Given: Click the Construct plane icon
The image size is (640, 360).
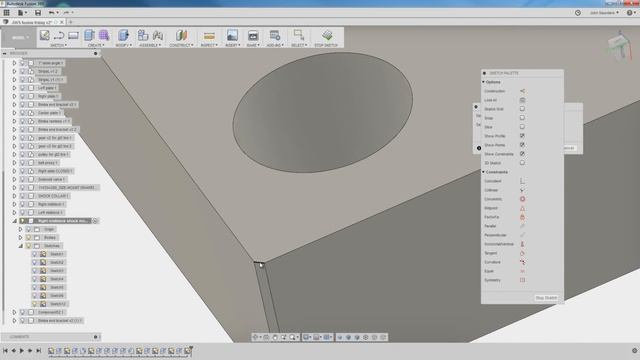Looking at the screenshot, I should [x=181, y=35].
